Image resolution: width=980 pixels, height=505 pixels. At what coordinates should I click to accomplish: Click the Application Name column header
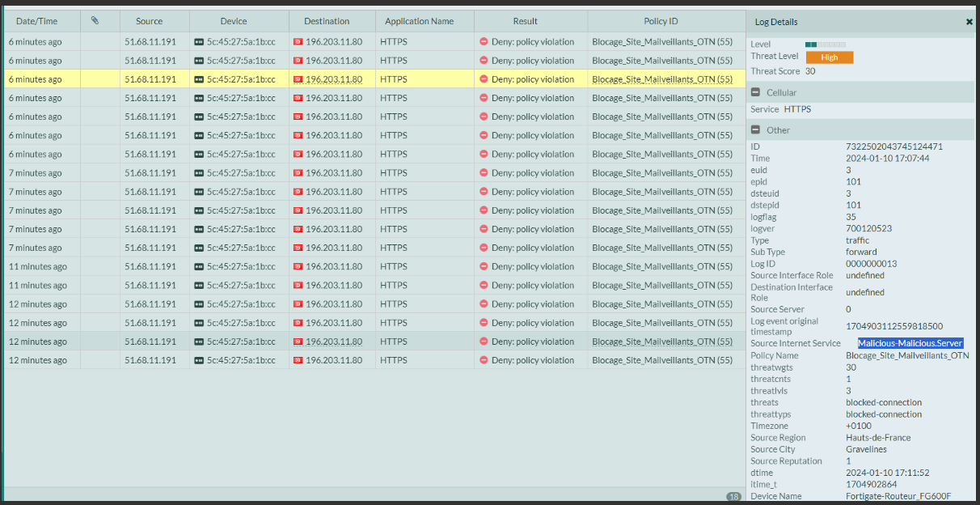tap(419, 21)
